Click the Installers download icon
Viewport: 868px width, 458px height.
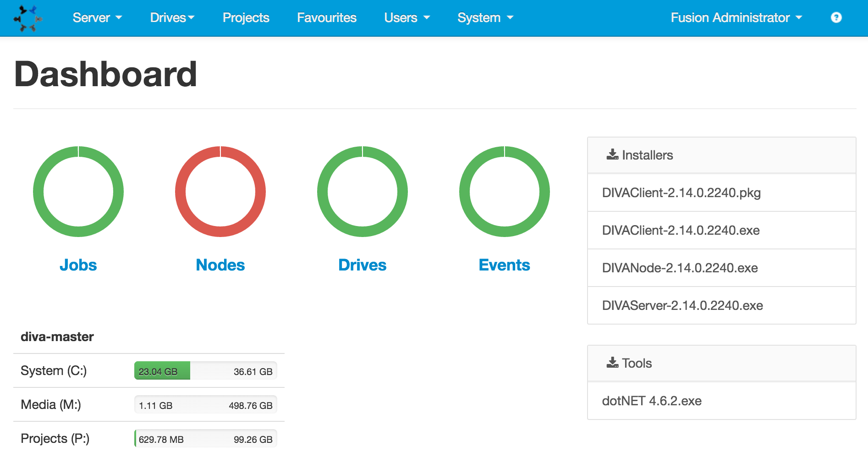pos(612,155)
